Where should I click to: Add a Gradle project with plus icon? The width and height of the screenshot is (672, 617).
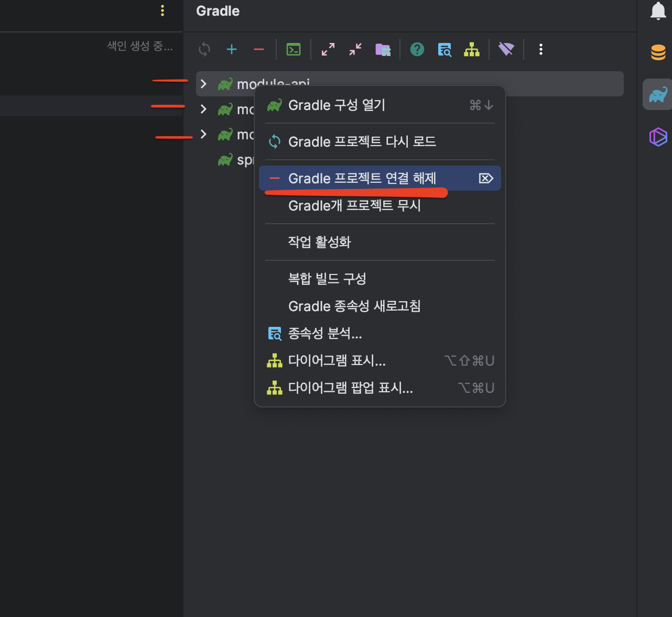click(232, 50)
